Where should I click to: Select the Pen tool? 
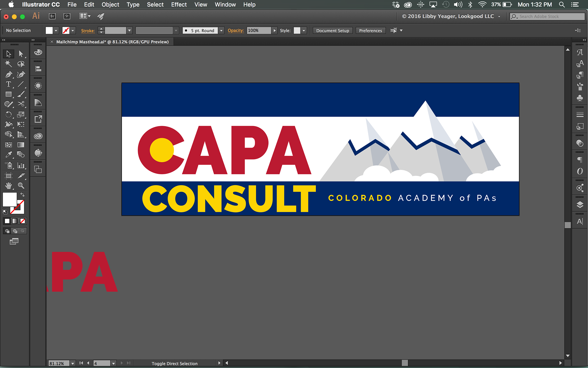(x=9, y=74)
